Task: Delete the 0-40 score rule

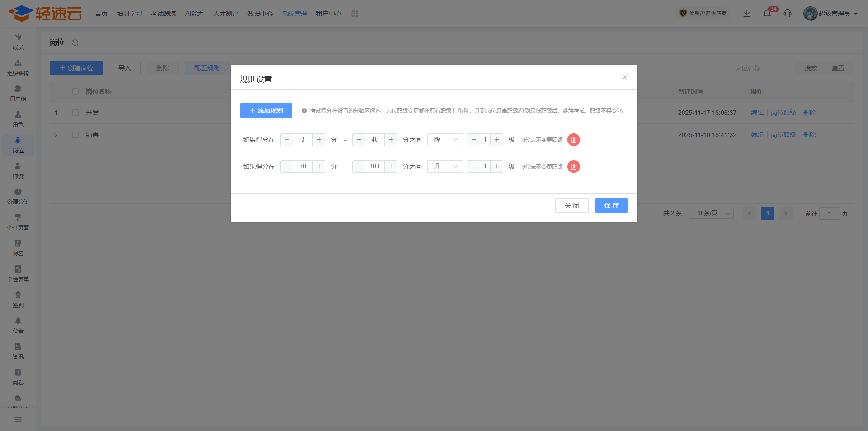Action: coord(573,140)
